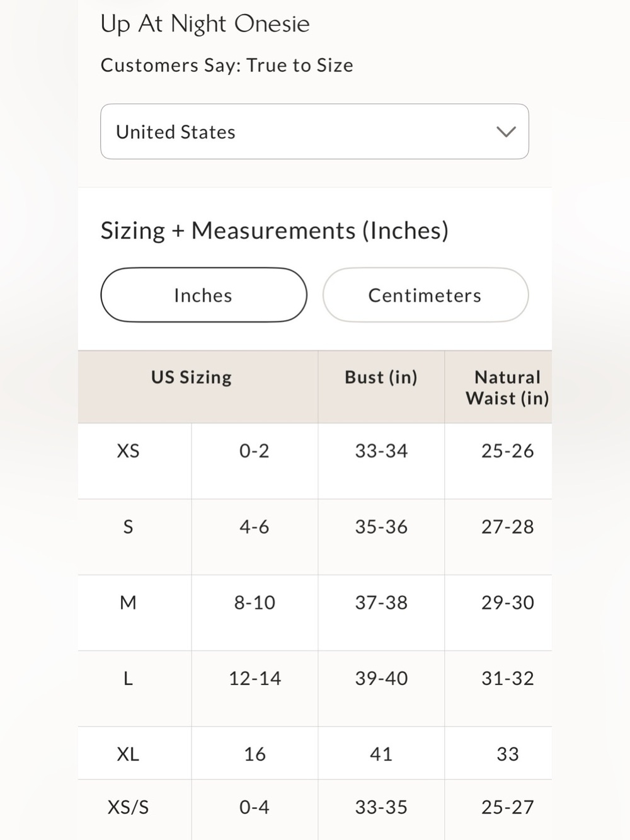This screenshot has height=840, width=630.
Task: Click the 29-30 waist measurement cell
Action: 507,602
